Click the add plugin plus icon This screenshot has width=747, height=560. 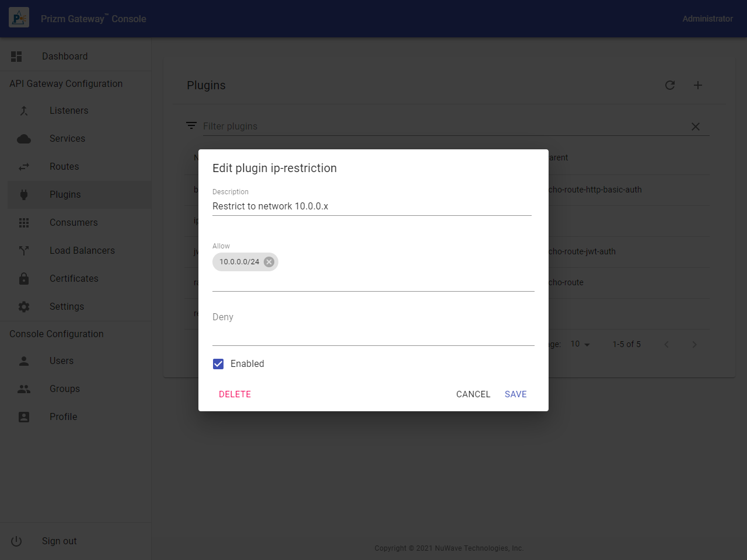[x=698, y=85]
